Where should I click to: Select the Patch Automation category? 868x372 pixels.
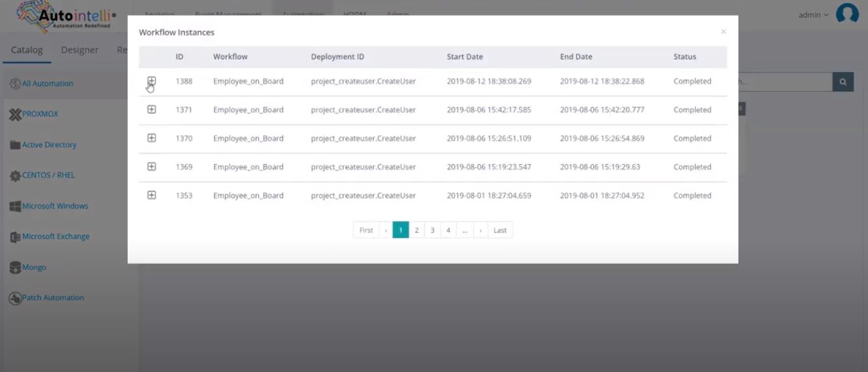pos(53,297)
